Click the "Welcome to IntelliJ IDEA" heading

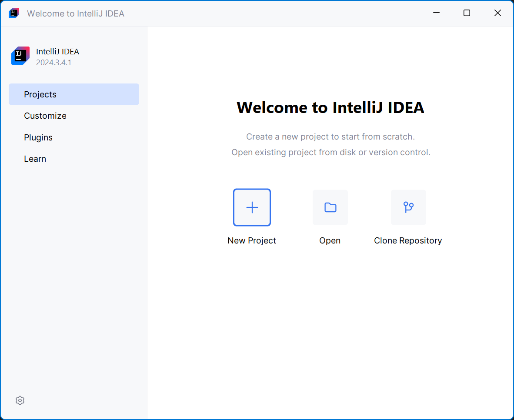point(330,107)
